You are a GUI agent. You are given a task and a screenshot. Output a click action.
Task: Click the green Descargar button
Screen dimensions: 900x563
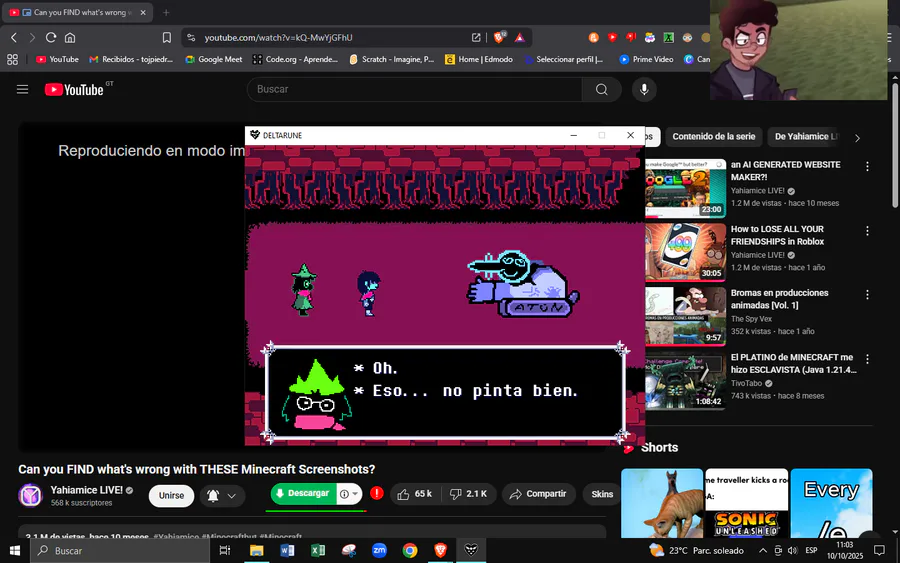(x=304, y=494)
